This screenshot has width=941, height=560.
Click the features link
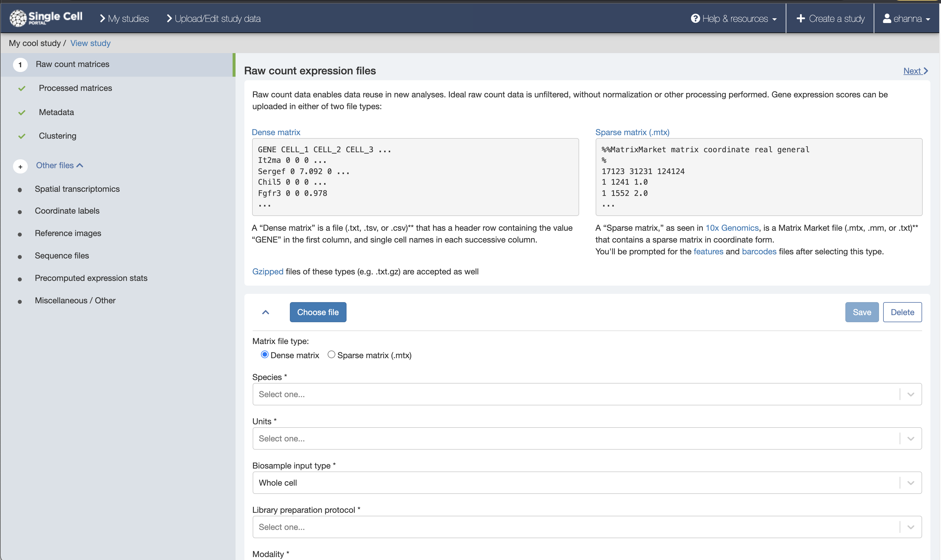[x=708, y=251]
